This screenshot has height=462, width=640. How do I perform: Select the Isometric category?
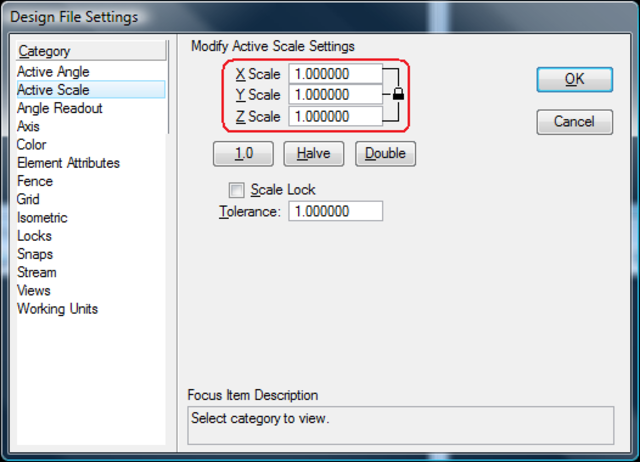pyautogui.click(x=91, y=218)
